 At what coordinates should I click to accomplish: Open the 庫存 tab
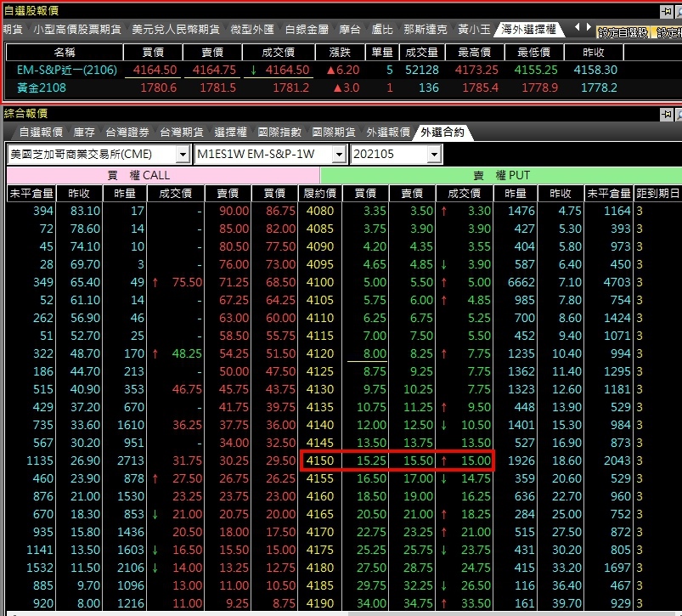84,132
